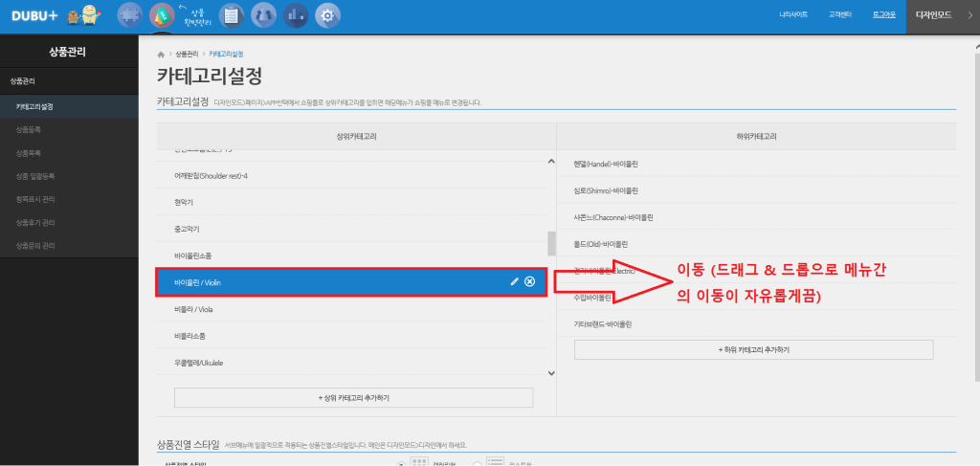Open the members people icon in header
The height and width of the screenshot is (466, 980).
click(x=264, y=15)
